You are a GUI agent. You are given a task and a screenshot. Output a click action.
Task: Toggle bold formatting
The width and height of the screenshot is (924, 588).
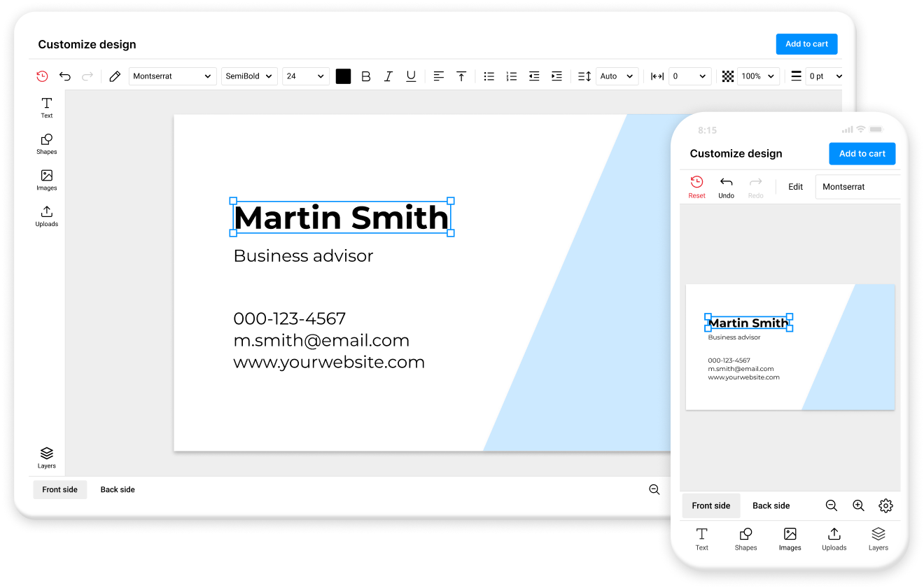[366, 76]
